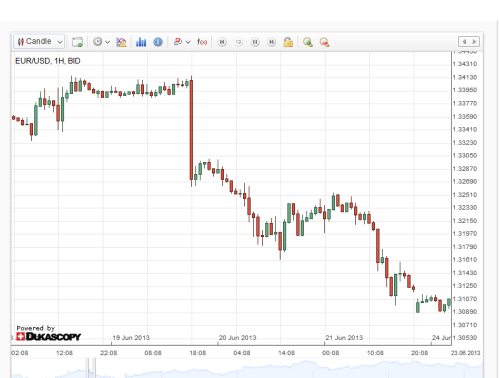
Task: Pause the chart auto-scroll
Action: pyautogui.click(x=255, y=42)
